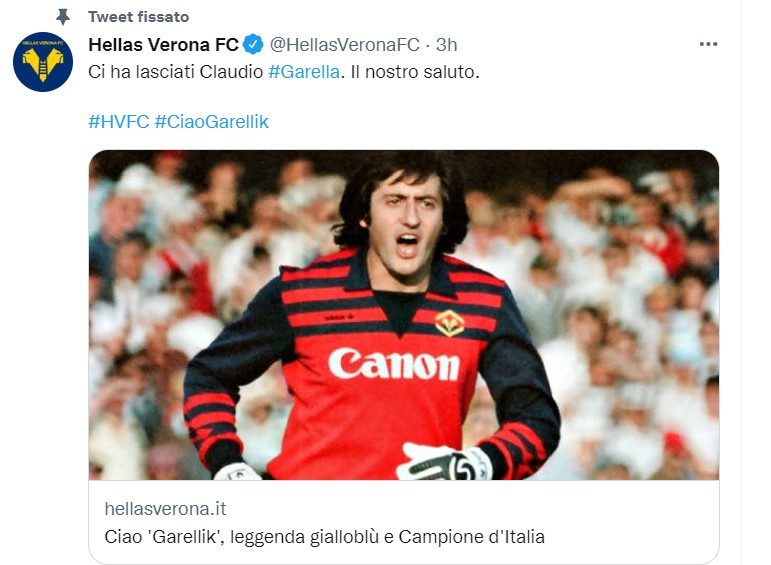771x565 pixels.
Task: Click the blue verified badge
Action: (x=253, y=45)
